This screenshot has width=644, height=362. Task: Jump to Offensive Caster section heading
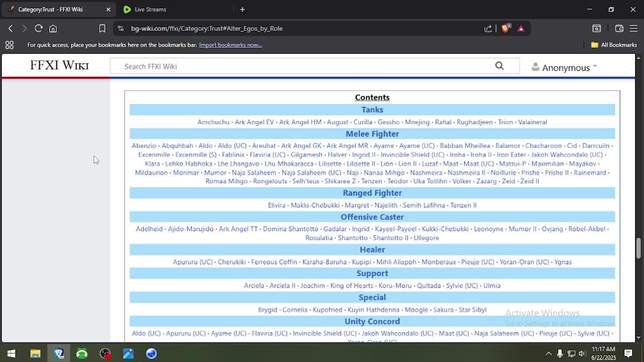tap(372, 217)
